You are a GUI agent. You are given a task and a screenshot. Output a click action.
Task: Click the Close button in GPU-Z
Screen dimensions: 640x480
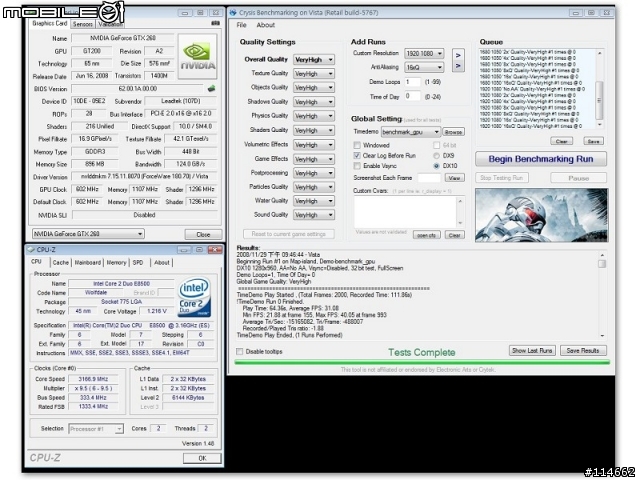pyautogui.click(x=203, y=235)
